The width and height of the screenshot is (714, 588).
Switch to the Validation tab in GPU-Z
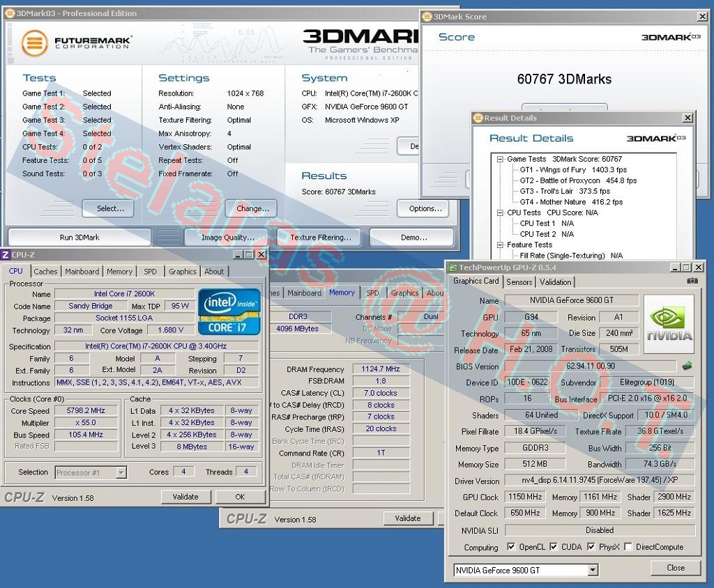555,282
